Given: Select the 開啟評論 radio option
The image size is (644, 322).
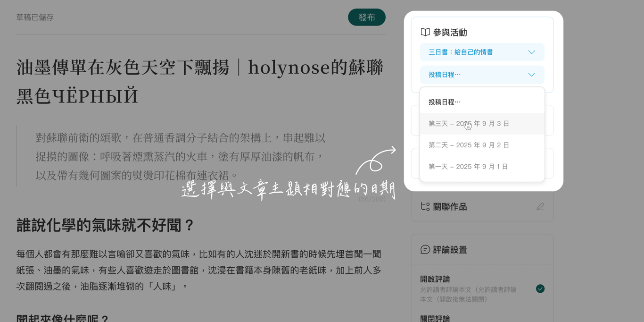Looking at the screenshot, I should pyautogui.click(x=540, y=288).
